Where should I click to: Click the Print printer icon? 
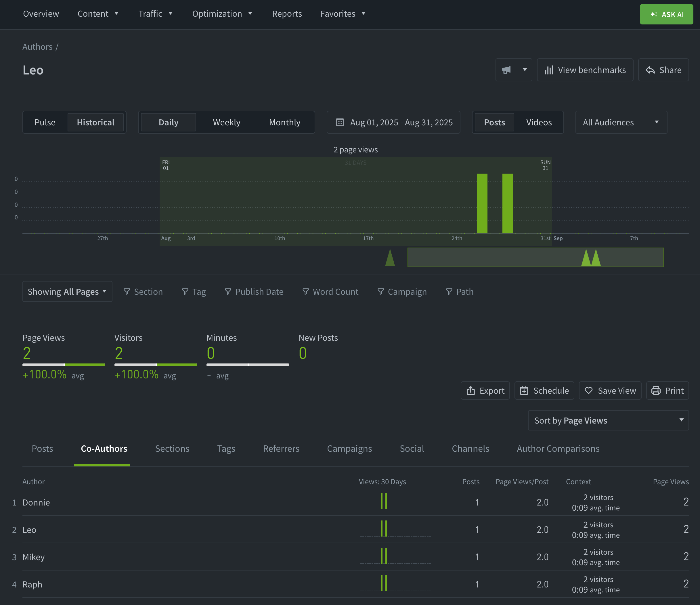[x=656, y=390]
